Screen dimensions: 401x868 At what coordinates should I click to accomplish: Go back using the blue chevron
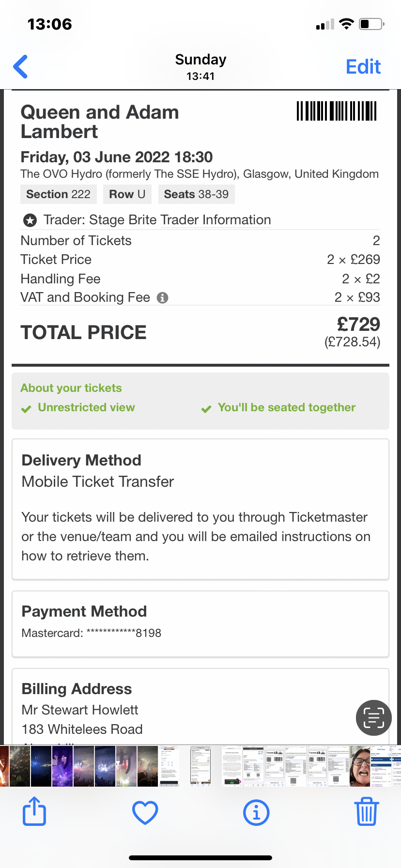click(x=21, y=67)
